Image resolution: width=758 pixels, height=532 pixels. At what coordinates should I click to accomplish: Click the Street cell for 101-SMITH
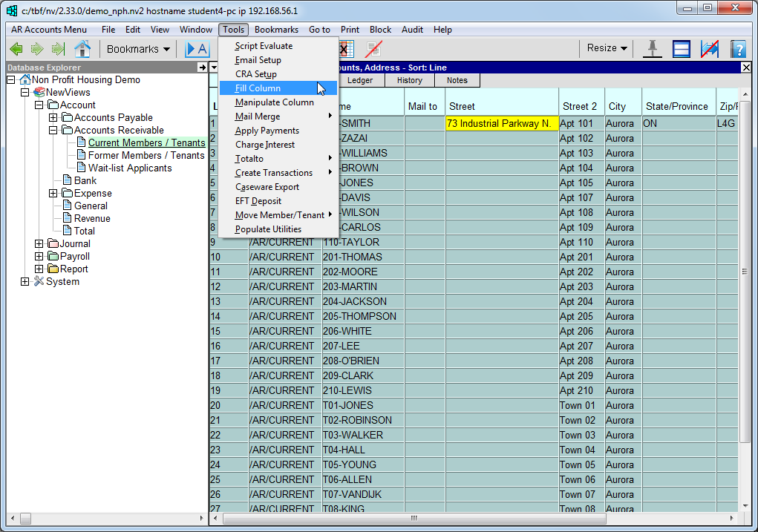tap(502, 123)
